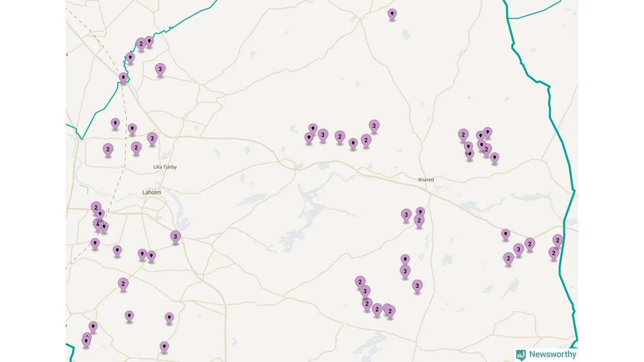Open the '3' marker at right end of central row
This screenshot has height=362, width=644.
374,126
